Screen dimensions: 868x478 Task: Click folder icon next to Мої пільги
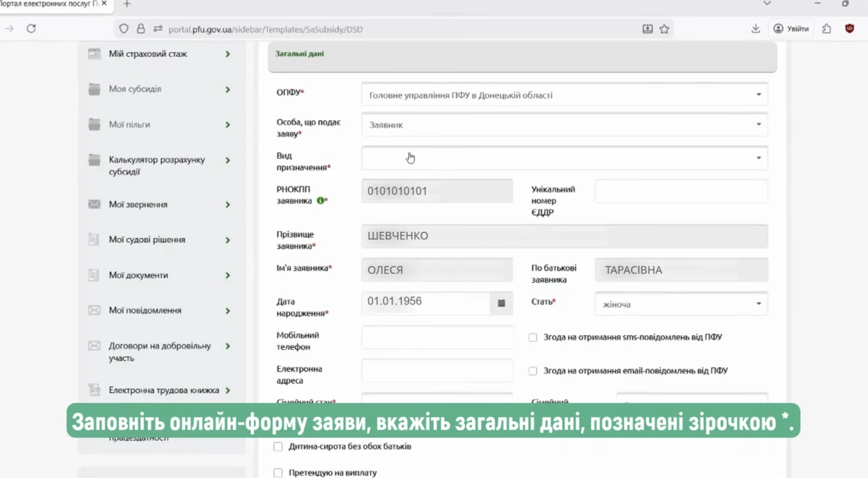coord(94,125)
